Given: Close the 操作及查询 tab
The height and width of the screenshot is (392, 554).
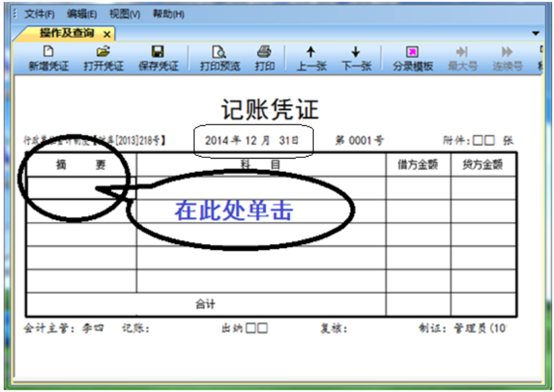Looking at the screenshot, I should [107, 33].
